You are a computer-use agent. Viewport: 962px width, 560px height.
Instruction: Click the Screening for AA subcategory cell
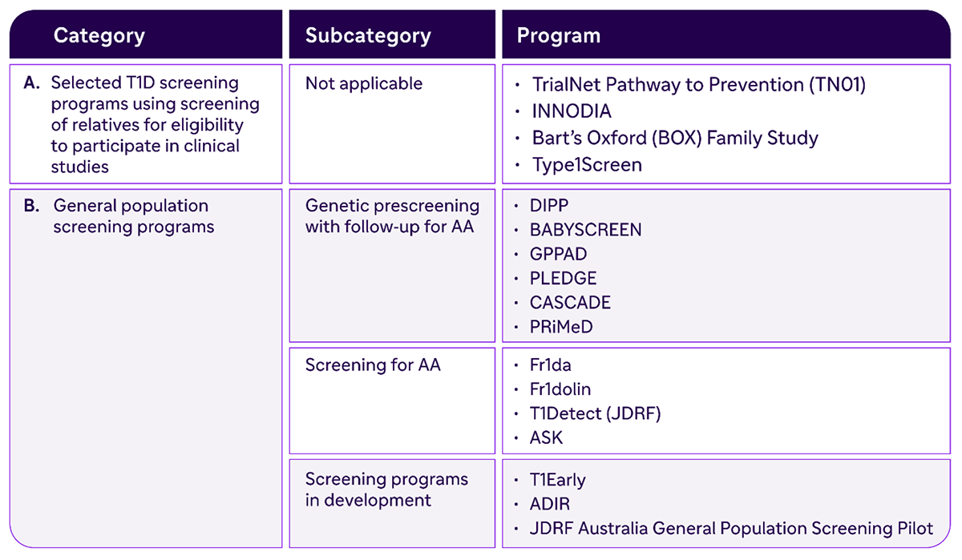392,401
